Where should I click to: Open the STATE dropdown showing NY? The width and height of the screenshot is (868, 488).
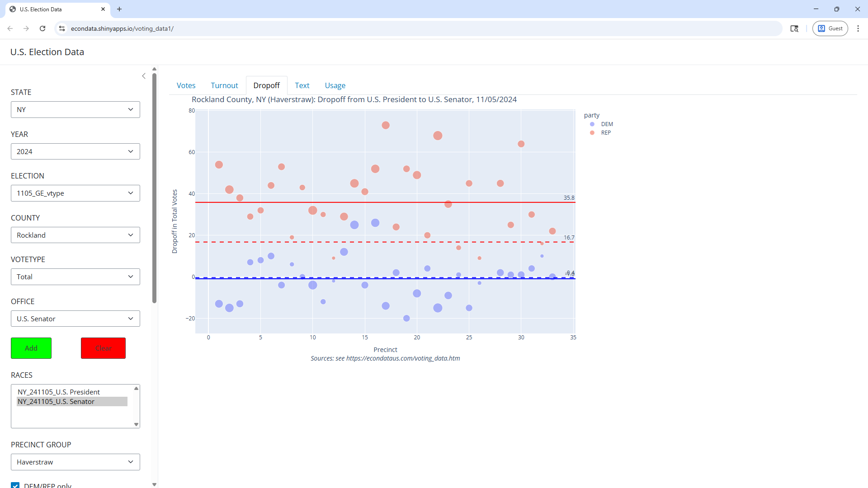point(75,109)
